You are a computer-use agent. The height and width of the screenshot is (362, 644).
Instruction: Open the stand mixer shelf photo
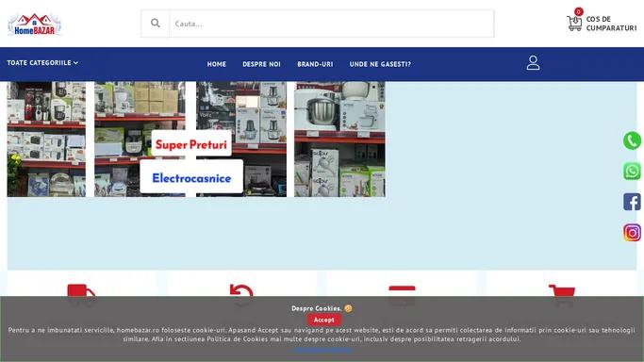[339, 140]
